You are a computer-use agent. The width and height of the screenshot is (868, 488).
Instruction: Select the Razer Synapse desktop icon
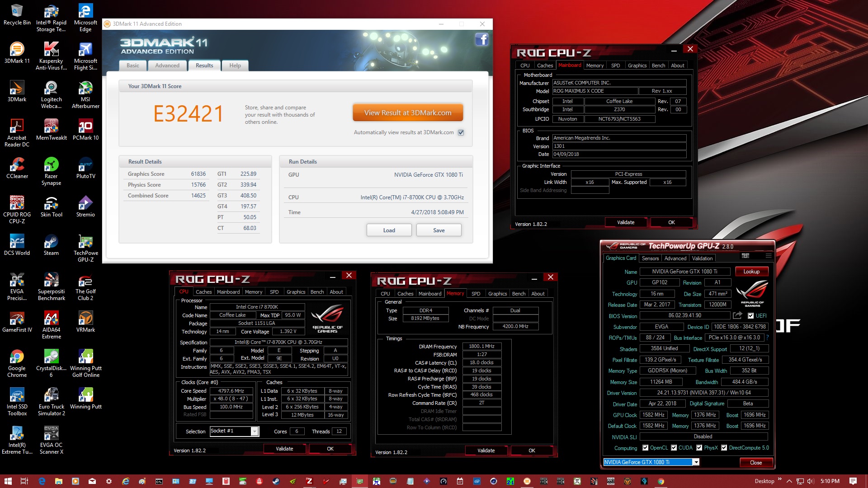[51, 171]
